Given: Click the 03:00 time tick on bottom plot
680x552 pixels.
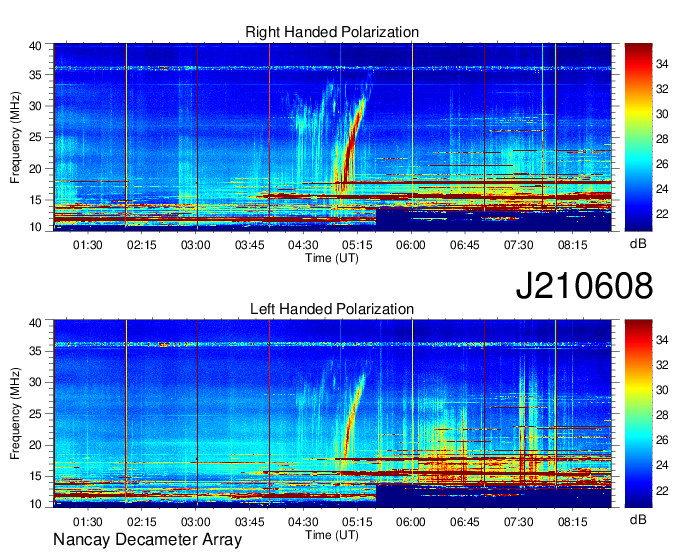Looking at the screenshot, I should [196, 522].
